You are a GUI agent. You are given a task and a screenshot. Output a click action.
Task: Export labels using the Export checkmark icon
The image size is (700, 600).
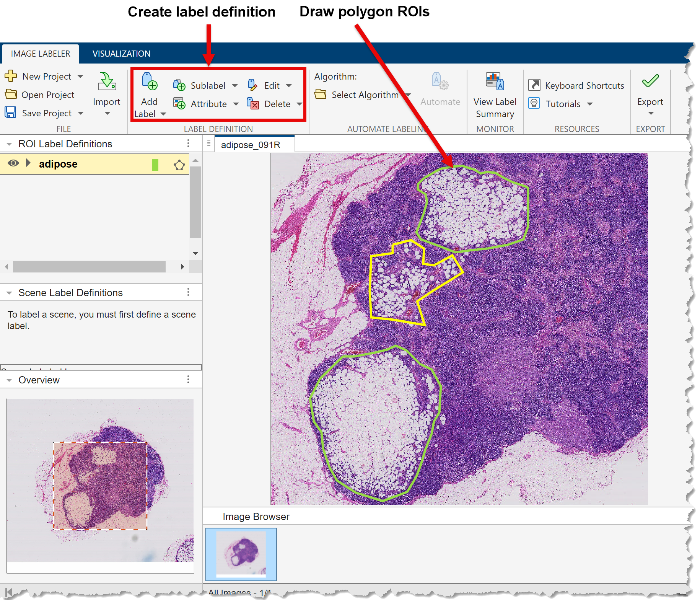point(650,80)
